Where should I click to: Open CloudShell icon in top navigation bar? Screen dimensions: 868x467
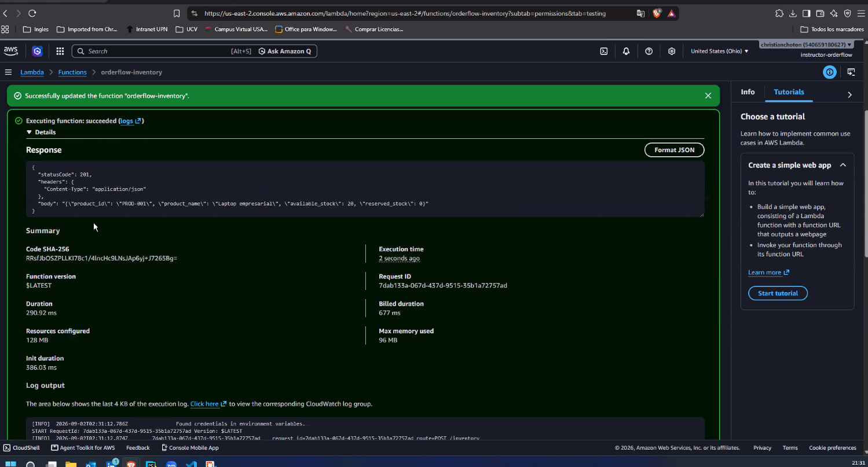coord(603,52)
